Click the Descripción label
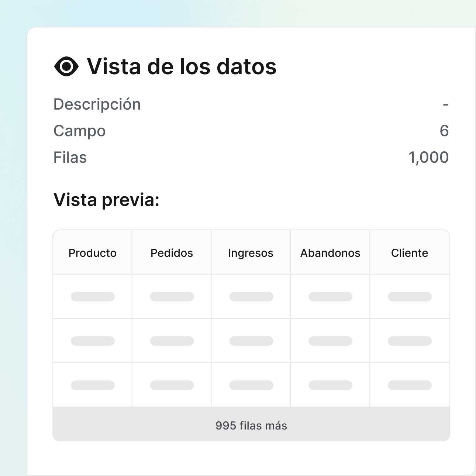Viewport: 476px width, 476px height. 97,104
